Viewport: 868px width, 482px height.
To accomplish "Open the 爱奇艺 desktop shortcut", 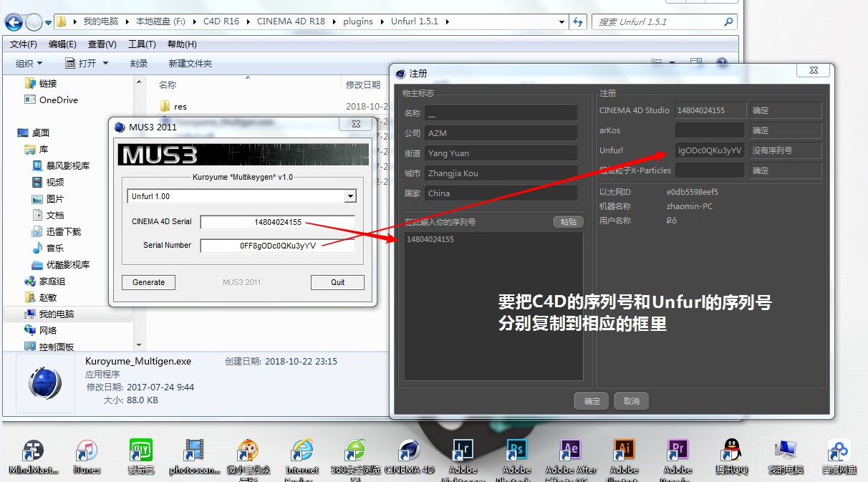I will [141, 457].
